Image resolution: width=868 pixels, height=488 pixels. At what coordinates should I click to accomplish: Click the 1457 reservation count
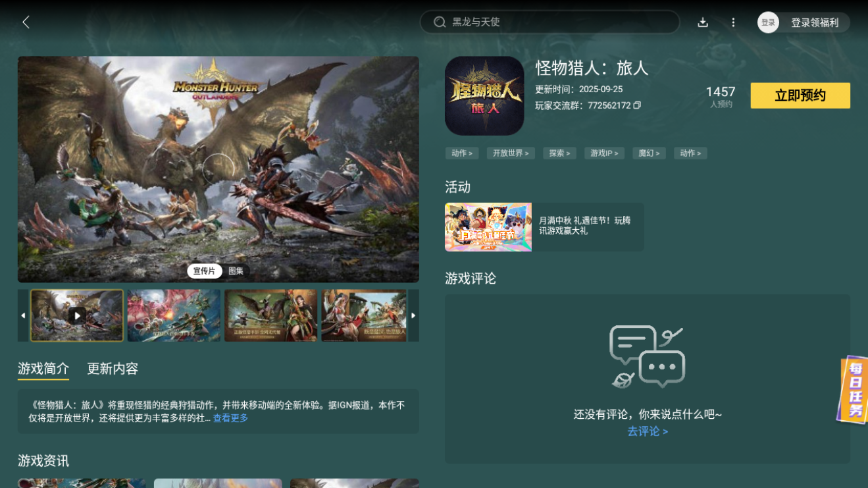tap(721, 92)
